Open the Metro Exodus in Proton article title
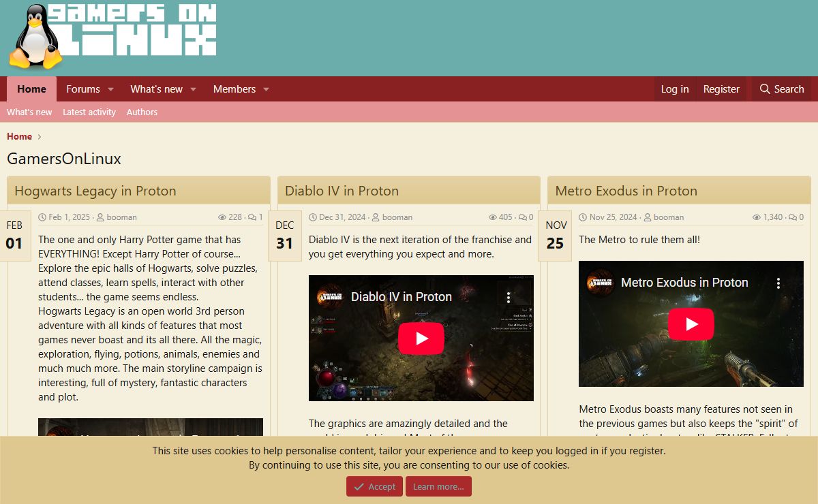The width and height of the screenshot is (818, 504). [626, 191]
